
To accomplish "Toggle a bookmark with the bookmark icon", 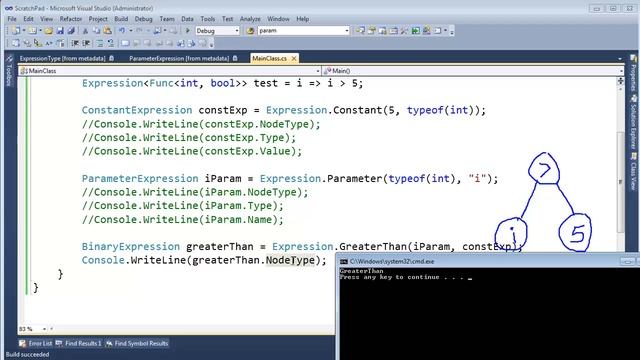I will pyautogui.click(x=125, y=43).
